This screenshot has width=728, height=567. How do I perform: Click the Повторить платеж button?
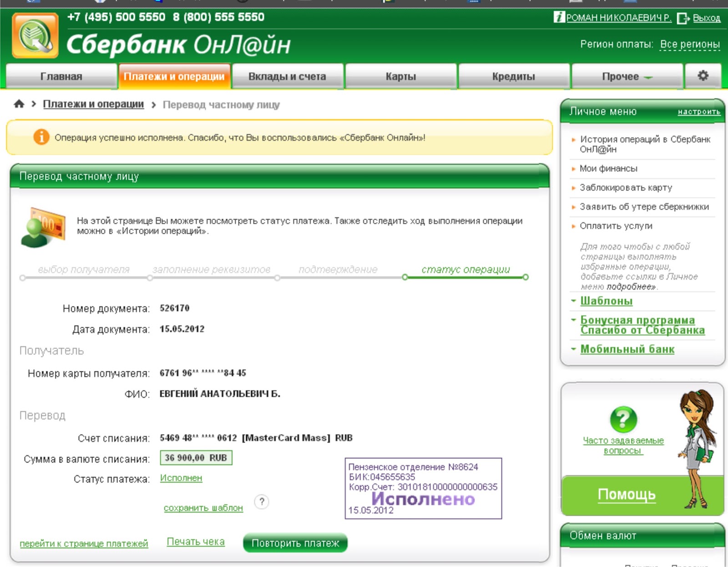295,543
